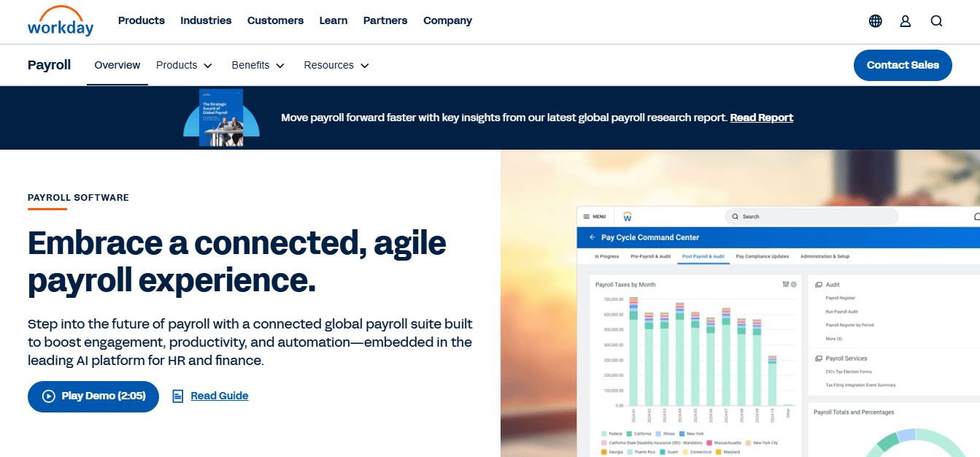
Task: Open the Read Guide link
Action: click(x=220, y=396)
